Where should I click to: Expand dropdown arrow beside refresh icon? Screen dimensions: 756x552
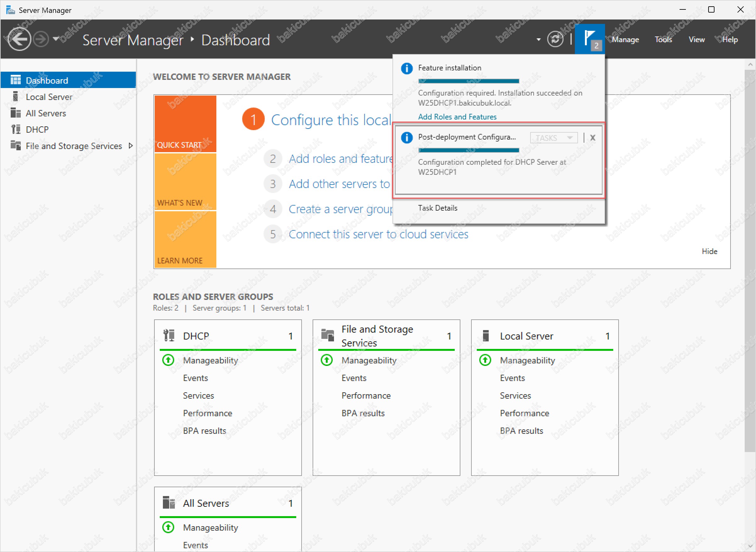pos(538,39)
